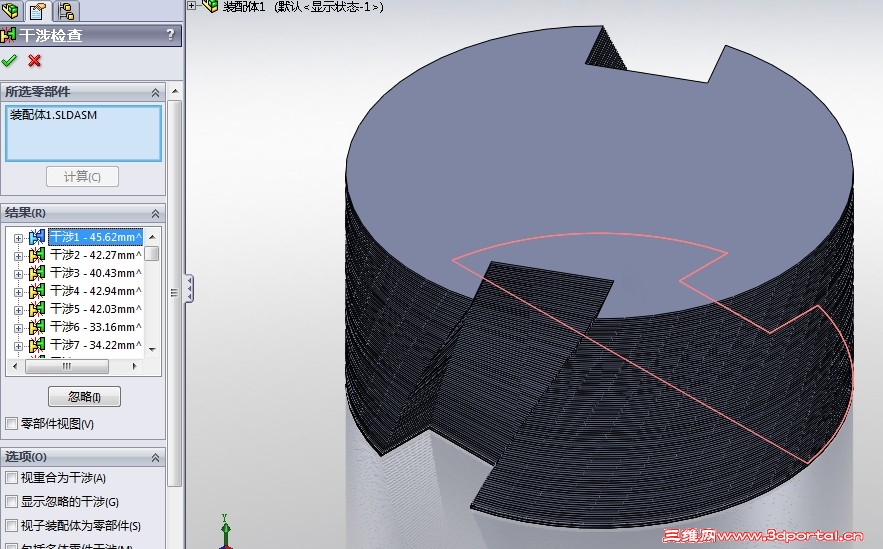Select result 干涉5 - 42.03mm
This screenshot has width=883, height=549.
pyautogui.click(x=96, y=309)
